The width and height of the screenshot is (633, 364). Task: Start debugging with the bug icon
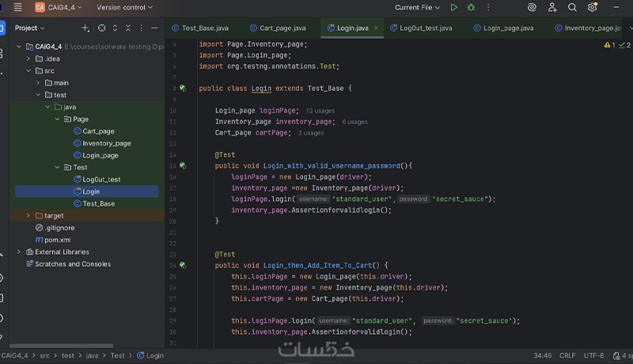coord(471,7)
